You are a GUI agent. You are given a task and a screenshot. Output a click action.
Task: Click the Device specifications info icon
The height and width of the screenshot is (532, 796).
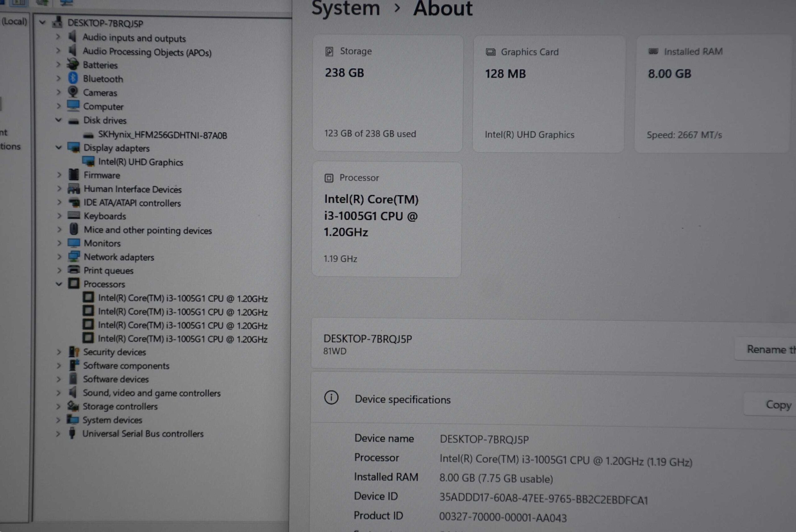pyautogui.click(x=331, y=398)
